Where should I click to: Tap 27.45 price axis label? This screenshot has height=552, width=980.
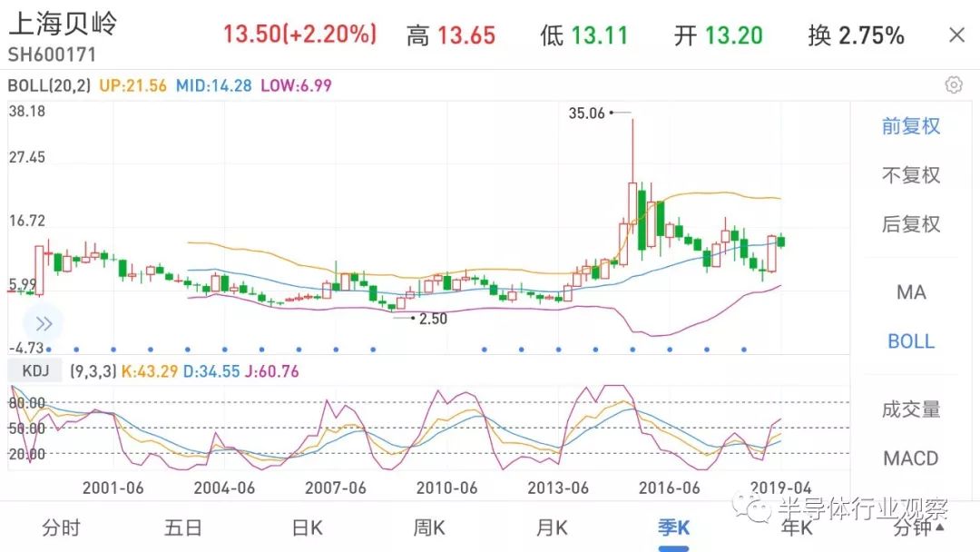tap(27, 157)
